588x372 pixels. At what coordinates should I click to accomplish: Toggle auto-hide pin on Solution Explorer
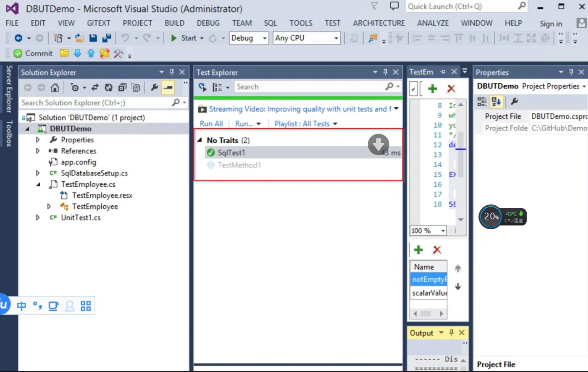pos(172,72)
